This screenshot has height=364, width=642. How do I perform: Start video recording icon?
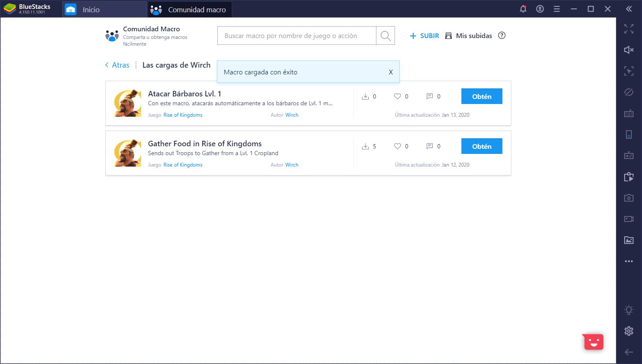click(629, 219)
